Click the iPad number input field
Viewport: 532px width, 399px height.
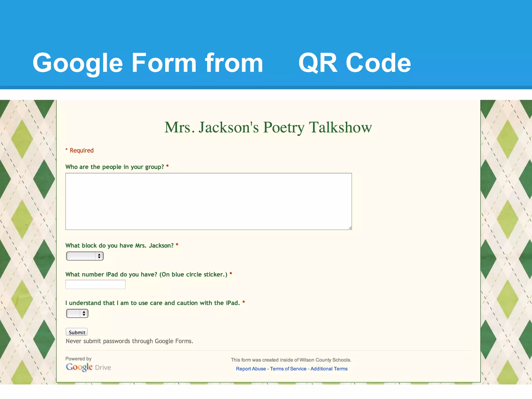(95, 284)
